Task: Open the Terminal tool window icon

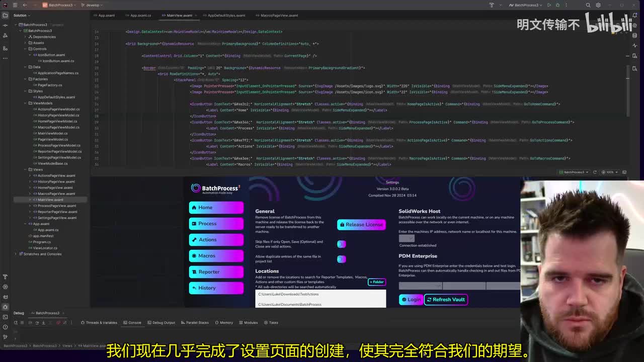Action: [5, 317]
